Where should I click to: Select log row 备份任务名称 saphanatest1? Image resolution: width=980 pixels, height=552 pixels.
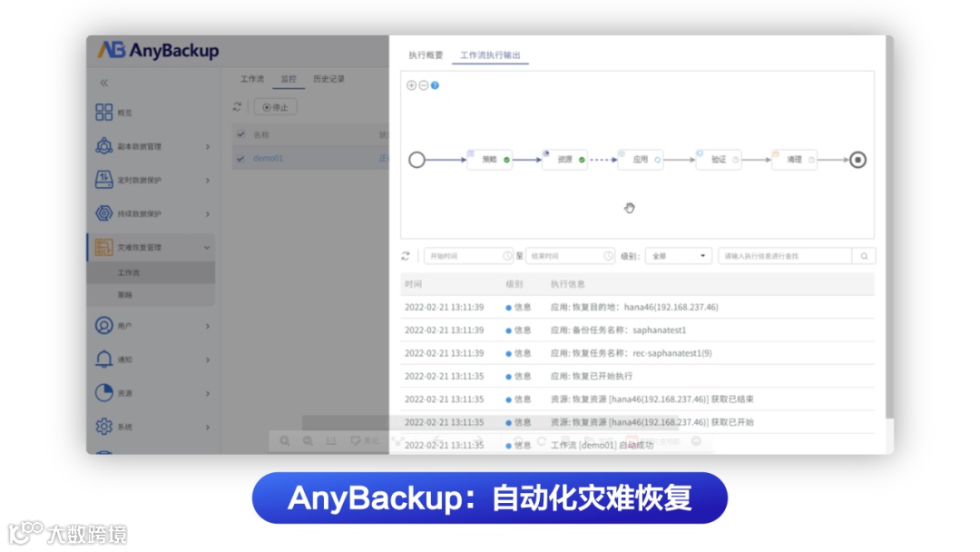[x=637, y=330]
